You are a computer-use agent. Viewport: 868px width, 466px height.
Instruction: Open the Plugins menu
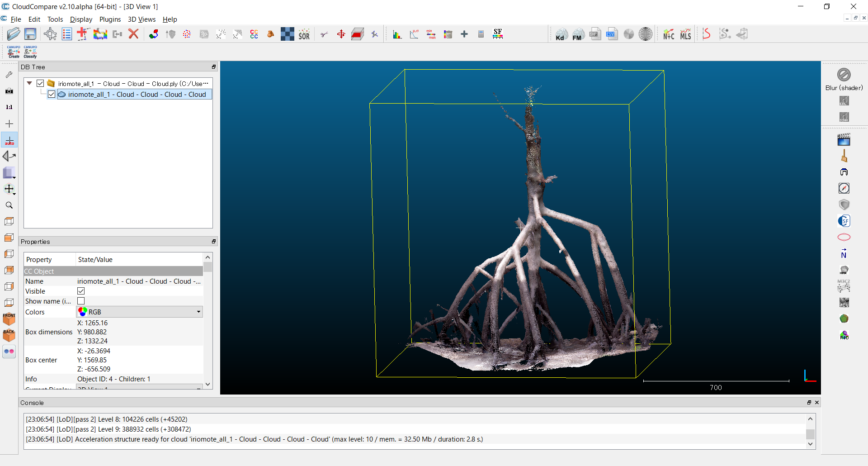coord(110,19)
